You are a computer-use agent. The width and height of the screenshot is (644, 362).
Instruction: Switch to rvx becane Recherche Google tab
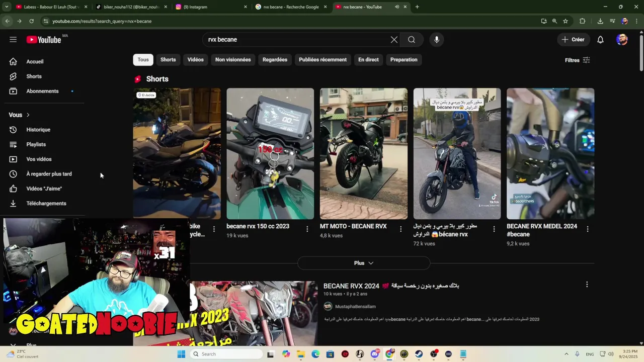point(291,7)
